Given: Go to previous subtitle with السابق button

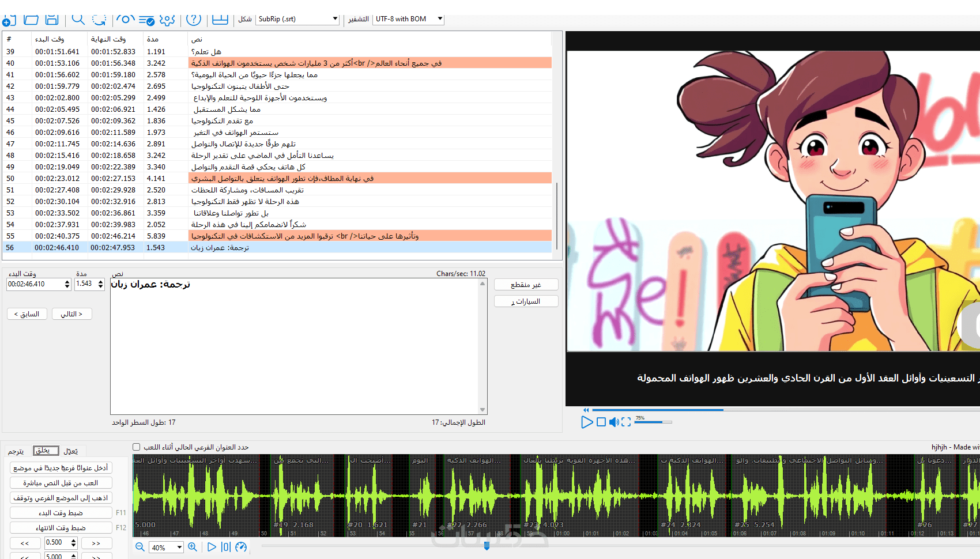Looking at the screenshot, I should pyautogui.click(x=27, y=314).
